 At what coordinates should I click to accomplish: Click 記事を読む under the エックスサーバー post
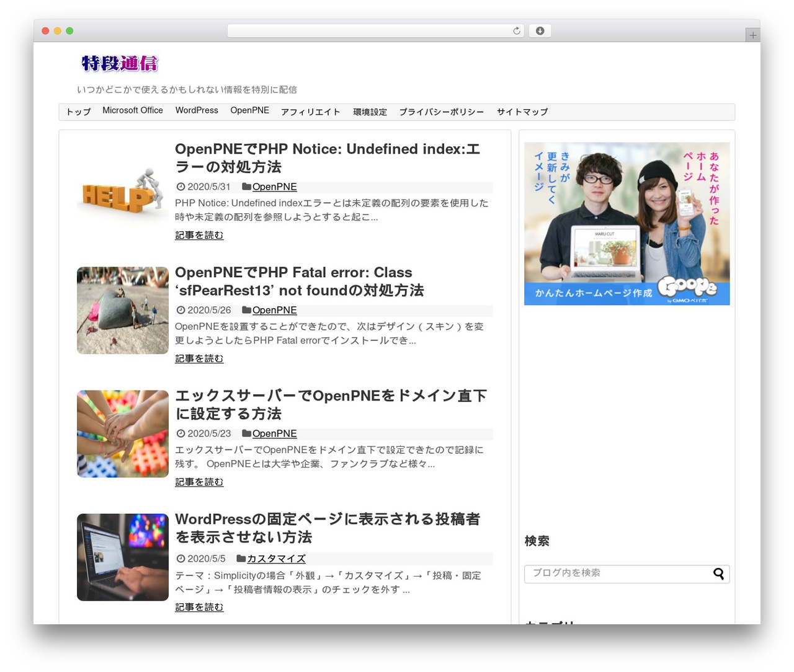pos(199,482)
